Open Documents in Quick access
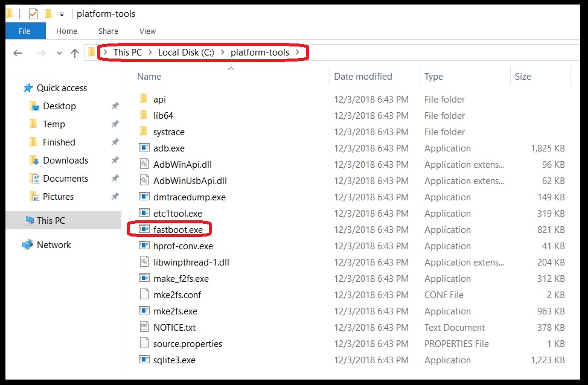Screen dimensions: 588x385 (66, 179)
